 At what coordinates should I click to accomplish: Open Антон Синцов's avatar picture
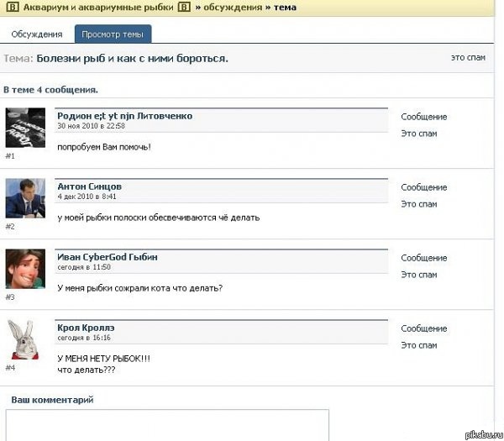point(25,198)
